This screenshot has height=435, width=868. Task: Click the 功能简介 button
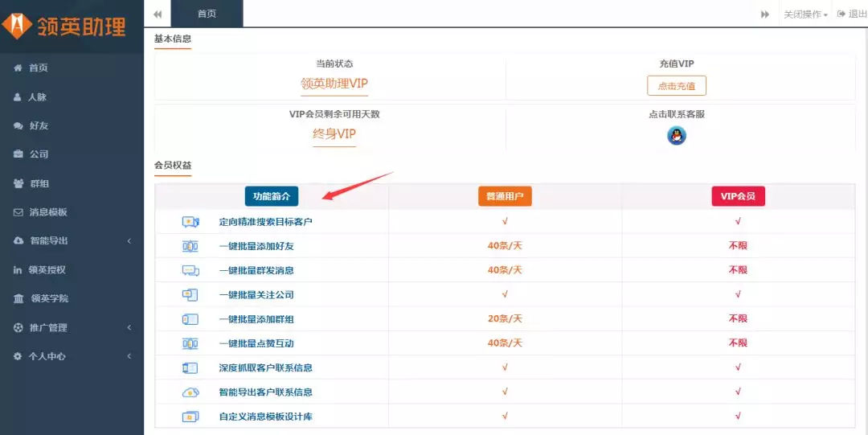[x=272, y=196]
